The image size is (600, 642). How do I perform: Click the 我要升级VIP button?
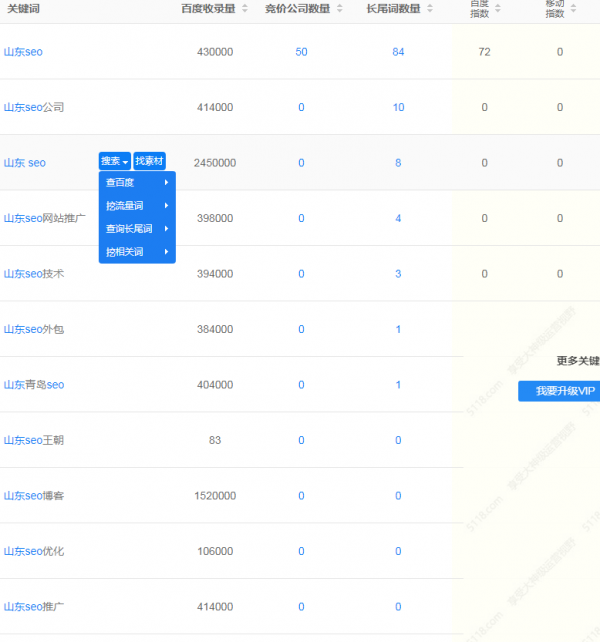pyautogui.click(x=560, y=391)
